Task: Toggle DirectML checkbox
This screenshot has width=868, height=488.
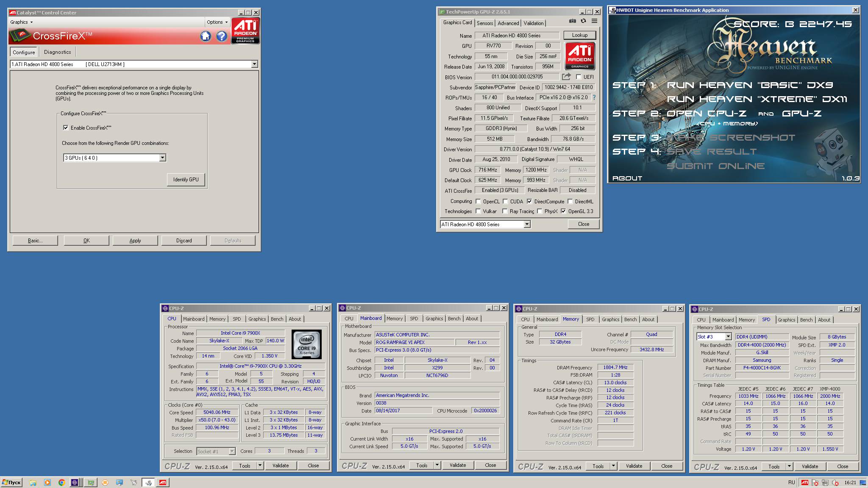Action: tap(570, 201)
